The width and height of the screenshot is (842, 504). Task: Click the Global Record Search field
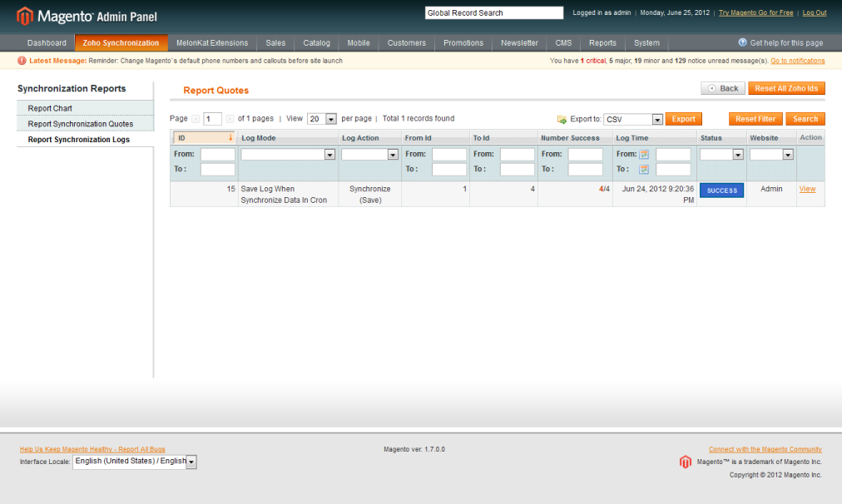(x=494, y=12)
